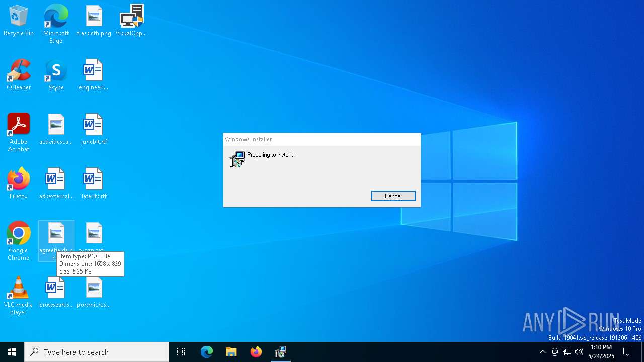644x362 pixels.
Task: Select the Skype desktop shortcut
Action: (56, 75)
